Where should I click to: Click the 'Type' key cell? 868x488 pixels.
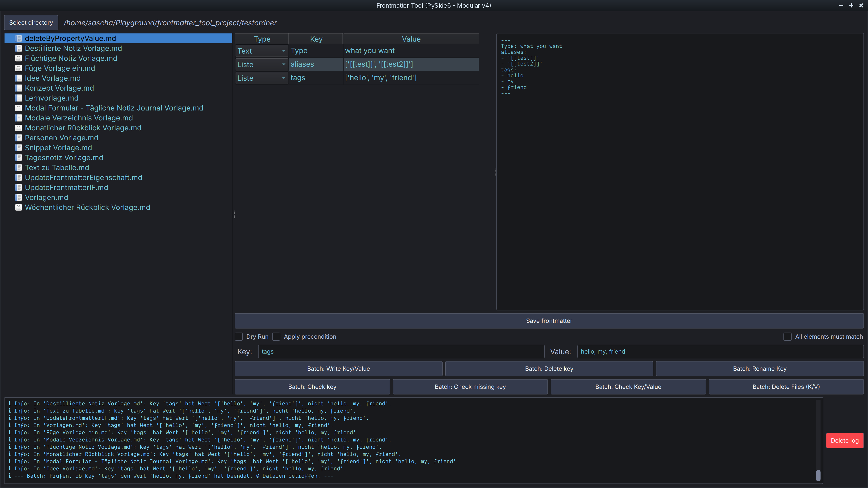(316, 51)
